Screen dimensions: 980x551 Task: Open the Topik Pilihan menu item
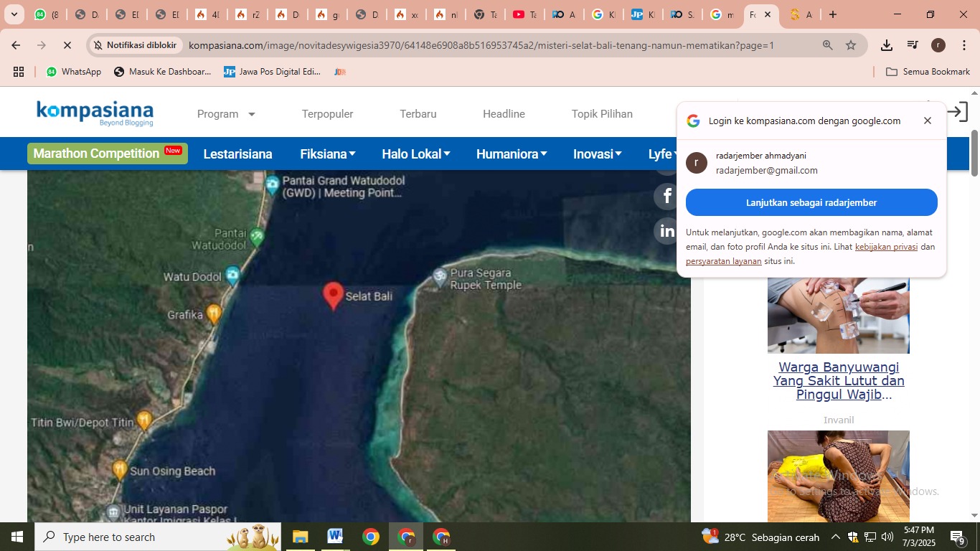(602, 114)
